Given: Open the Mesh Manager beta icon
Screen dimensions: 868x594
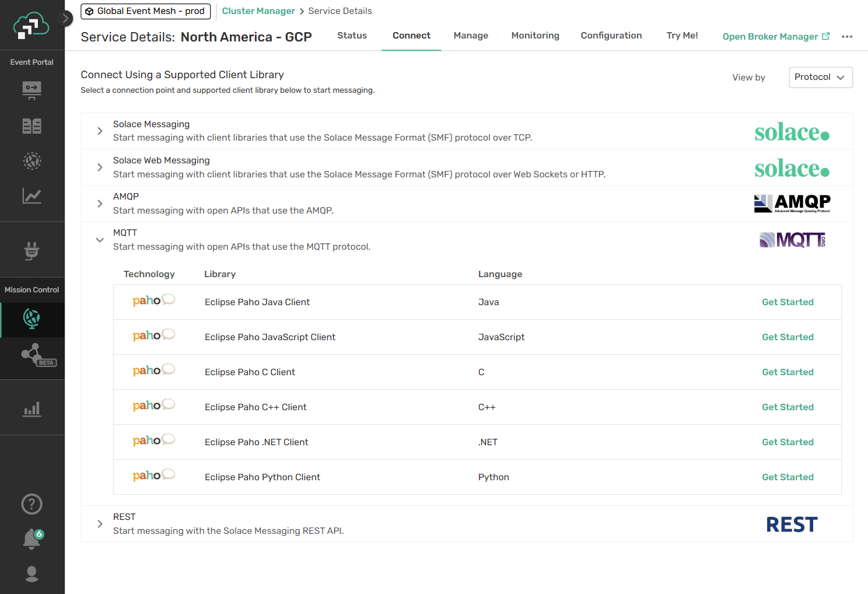Looking at the screenshot, I should 37,355.
